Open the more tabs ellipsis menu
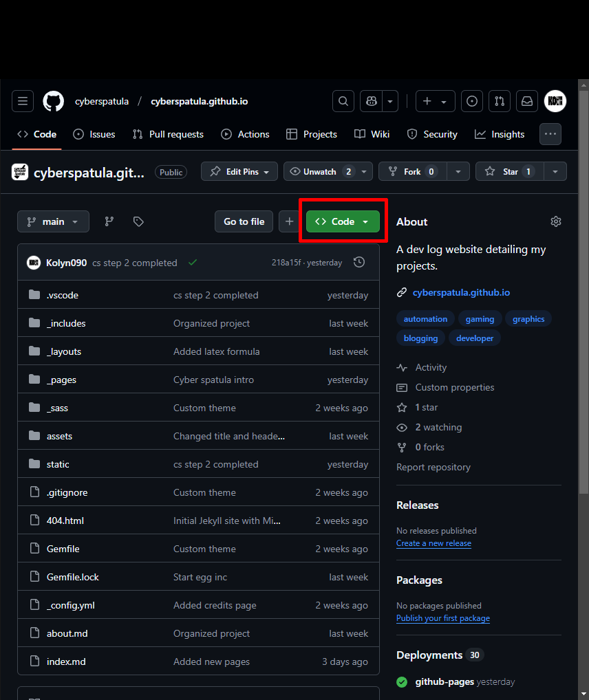 550,134
